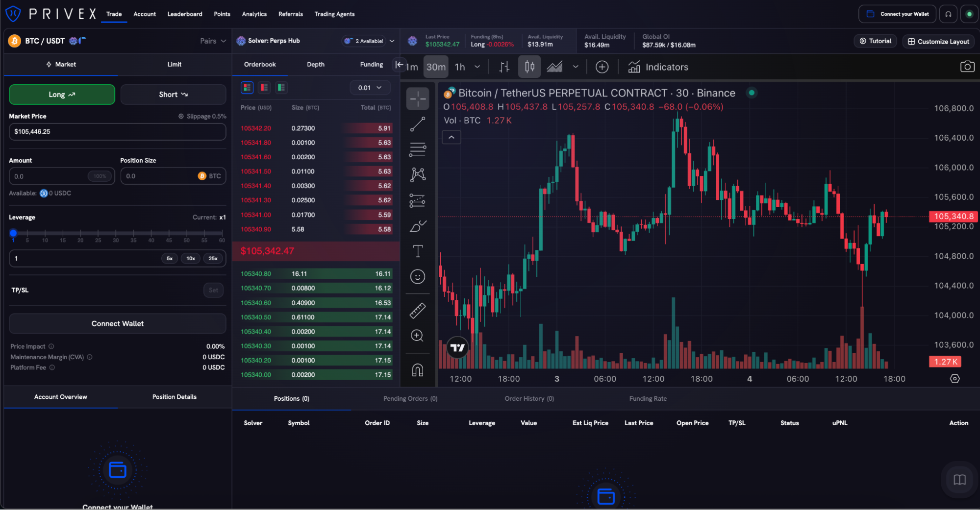Screen dimensions: 980x510
Task: Open the orderbook tick size 0.01 dropdown
Action: pyautogui.click(x=370, y=87)
